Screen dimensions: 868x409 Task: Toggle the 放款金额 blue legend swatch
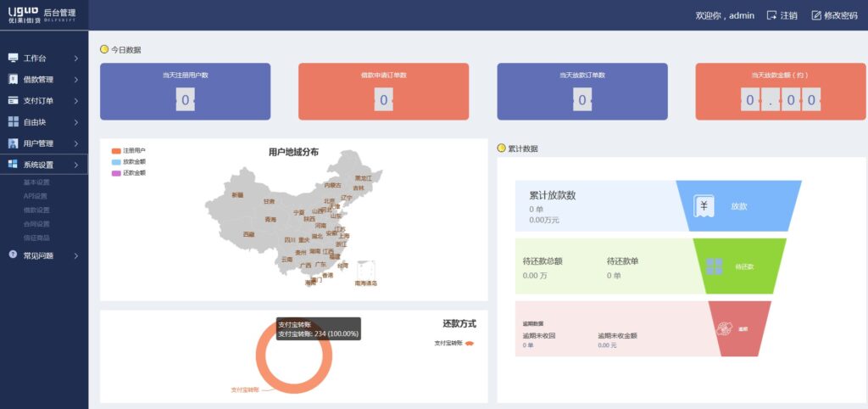tap(115, 162)
